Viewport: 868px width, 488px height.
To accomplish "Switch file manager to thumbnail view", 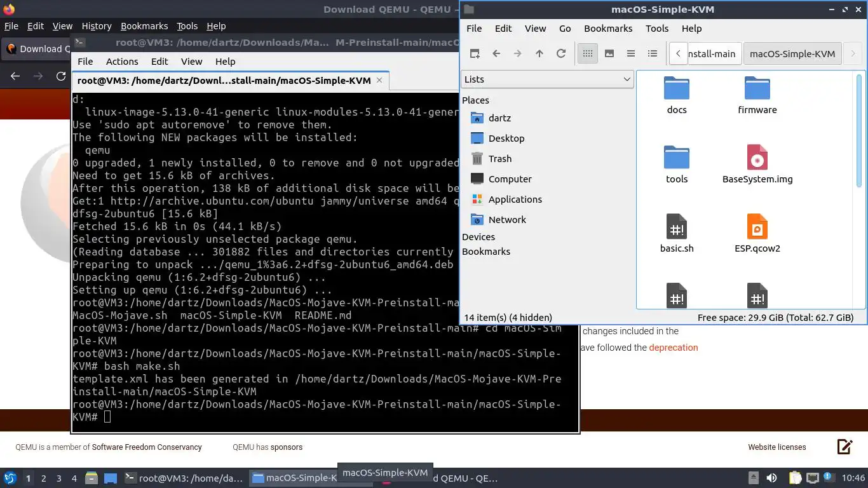I will point(609,53).
